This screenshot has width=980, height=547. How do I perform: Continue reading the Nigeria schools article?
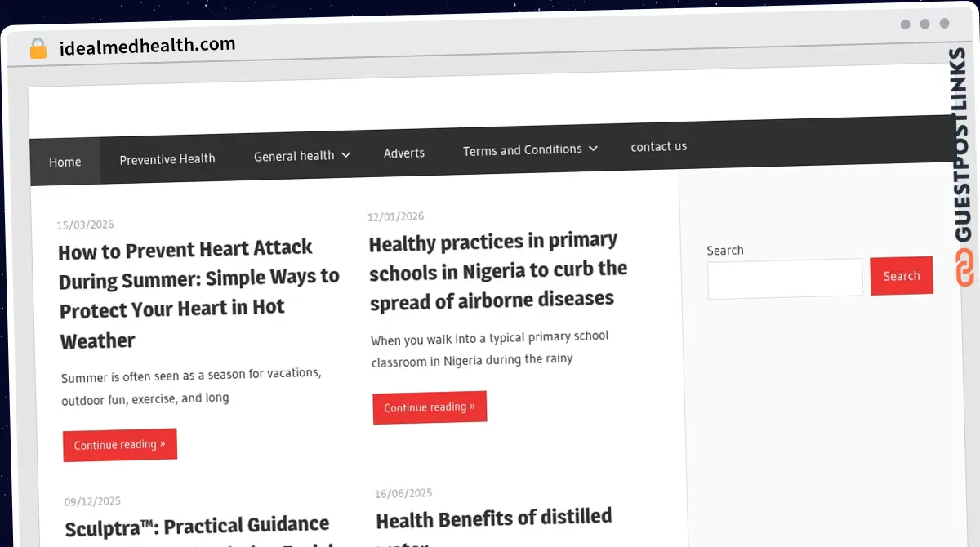[430, 407]
